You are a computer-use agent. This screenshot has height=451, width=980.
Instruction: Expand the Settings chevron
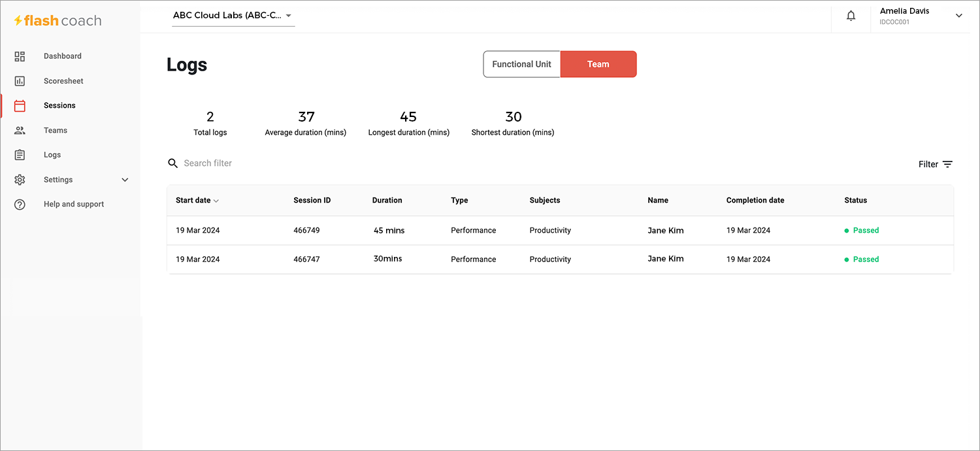[125, 180]
